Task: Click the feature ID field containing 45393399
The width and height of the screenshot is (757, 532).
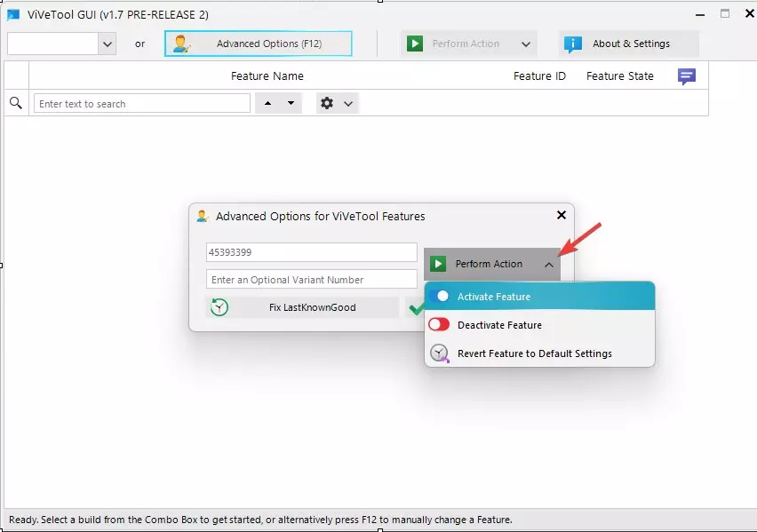Action: click(311, 252)
